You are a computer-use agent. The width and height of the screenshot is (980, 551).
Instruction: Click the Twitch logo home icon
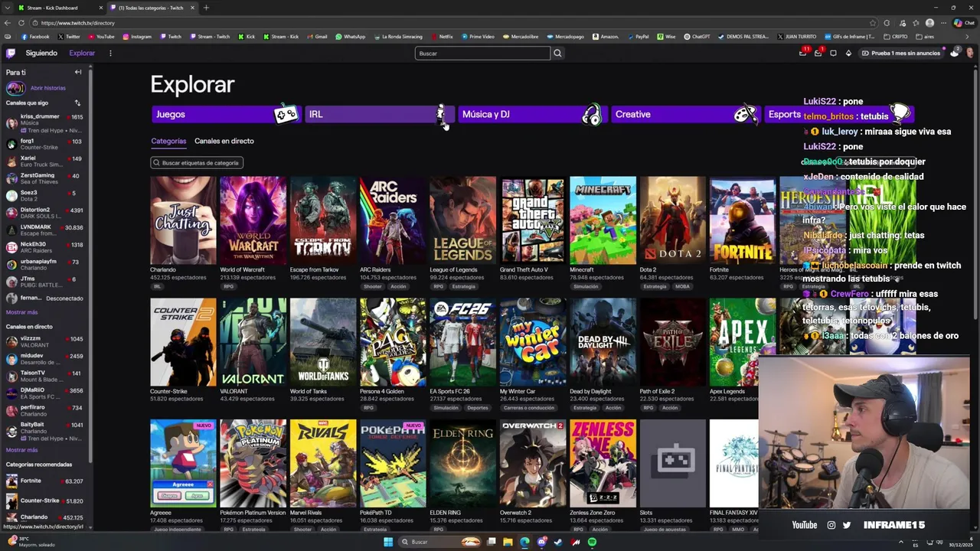tap(11, 53)
